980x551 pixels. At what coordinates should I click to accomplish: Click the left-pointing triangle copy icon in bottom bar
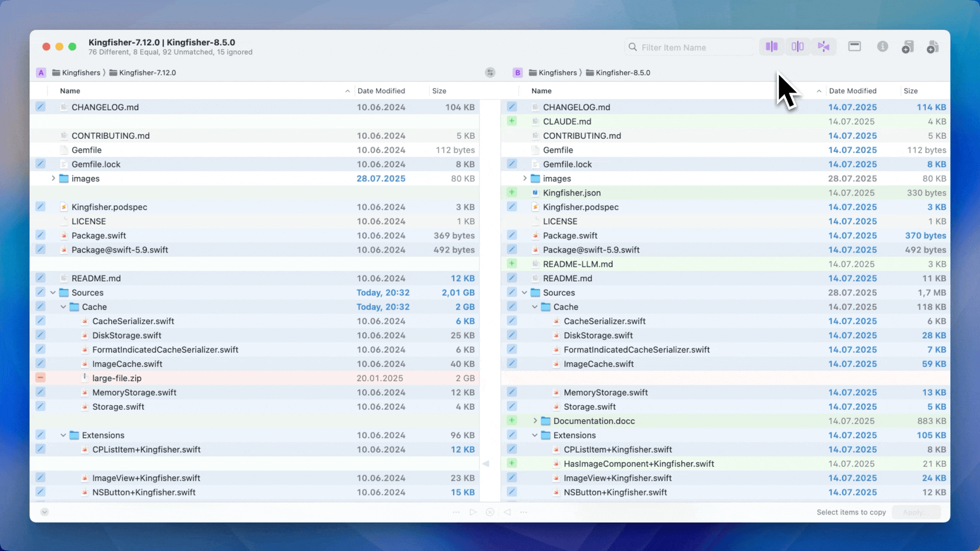507,512
